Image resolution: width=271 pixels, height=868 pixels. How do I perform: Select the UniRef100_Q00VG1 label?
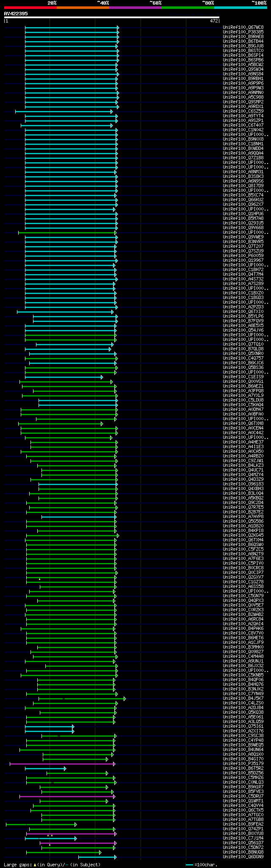243,382
